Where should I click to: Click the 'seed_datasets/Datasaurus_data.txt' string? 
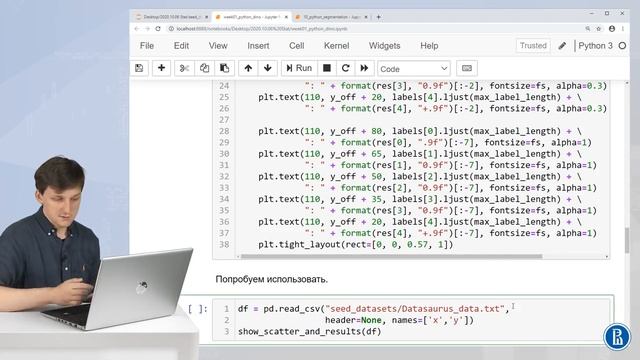click(415, 309)
